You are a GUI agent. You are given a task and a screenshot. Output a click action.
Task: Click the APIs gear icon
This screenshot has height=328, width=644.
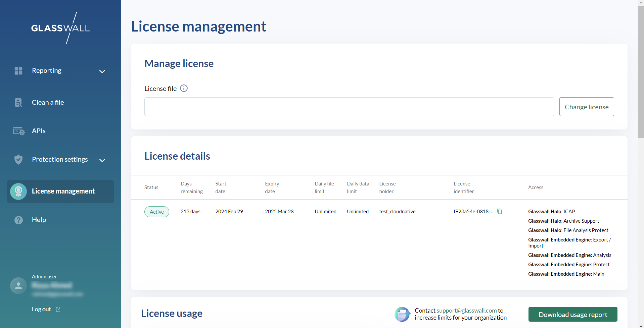19,131
